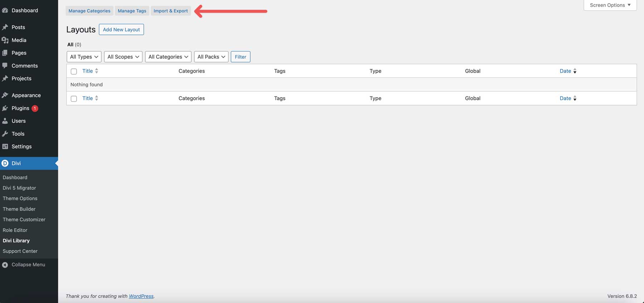Open the All Categories dropdown

tap(168, 57)
